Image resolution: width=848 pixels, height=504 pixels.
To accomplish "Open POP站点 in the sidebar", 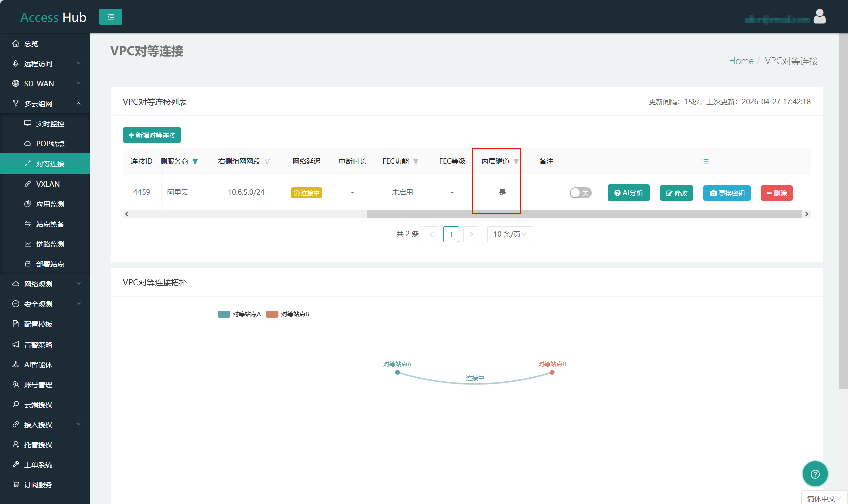I will (x=45, y=144).
